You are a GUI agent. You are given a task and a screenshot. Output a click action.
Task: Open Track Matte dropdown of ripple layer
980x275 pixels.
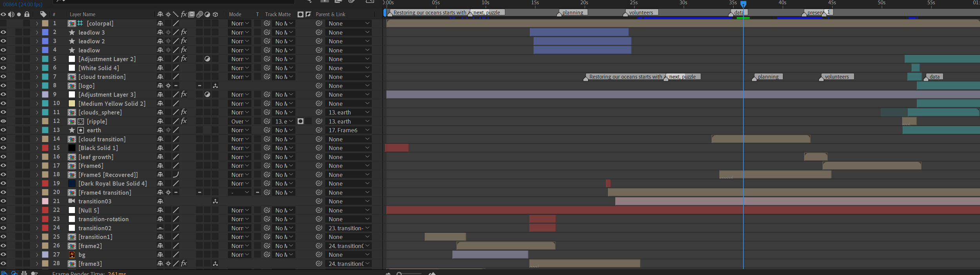pos(284,121)
